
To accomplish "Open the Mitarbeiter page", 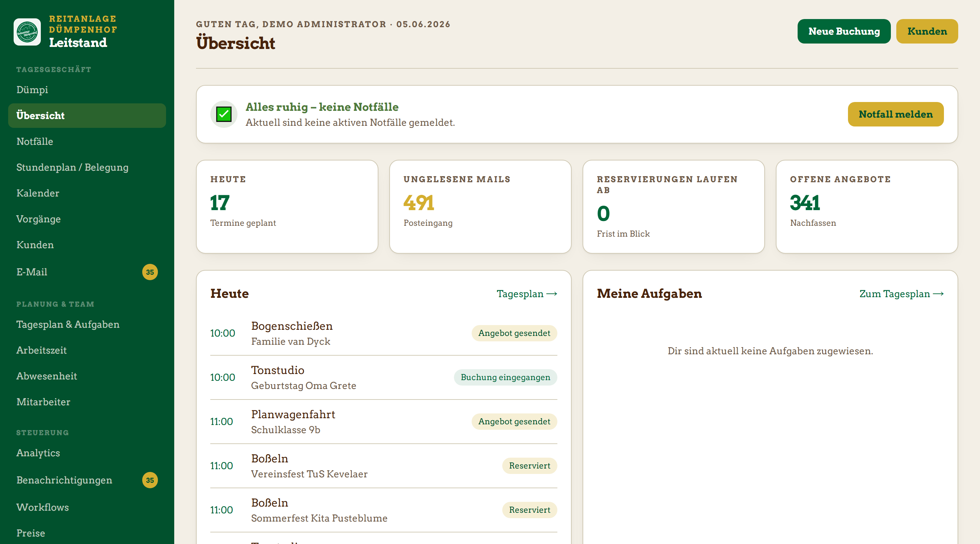I will click(x=87, y=402).
